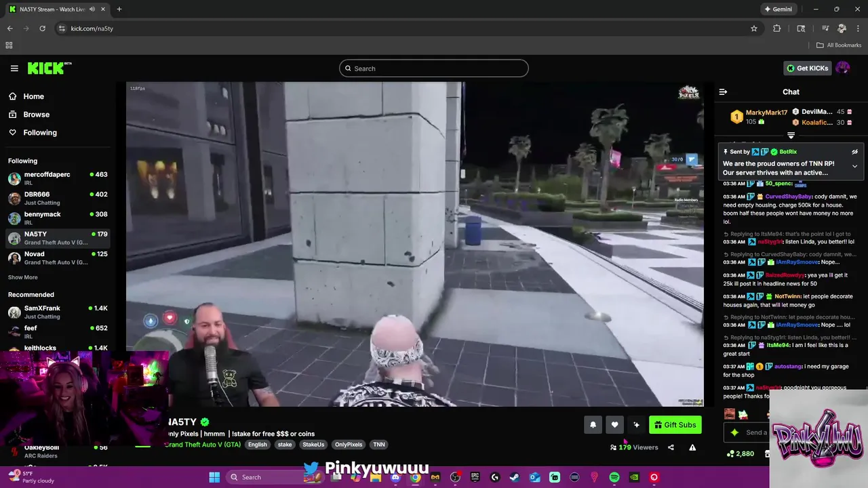Click the 179 Viewers count
The image size is (868, 488).
(634, 447)
